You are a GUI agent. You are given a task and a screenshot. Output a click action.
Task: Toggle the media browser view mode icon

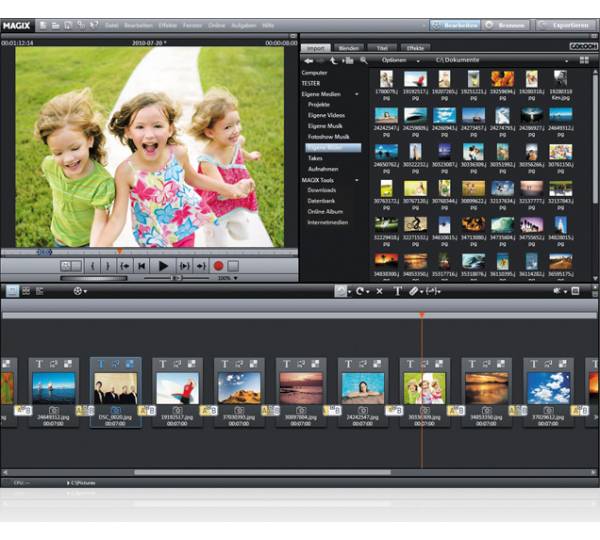[x=583, y=61]
